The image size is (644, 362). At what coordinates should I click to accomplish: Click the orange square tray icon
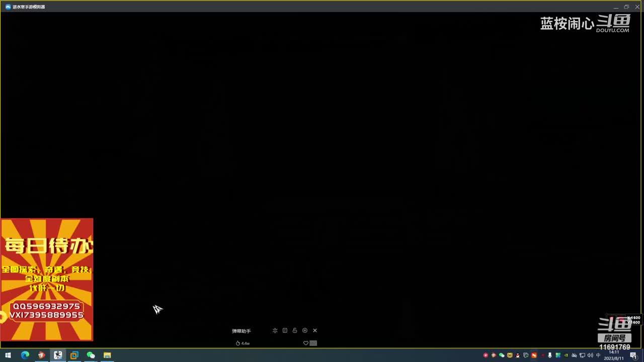coord(534,355)
